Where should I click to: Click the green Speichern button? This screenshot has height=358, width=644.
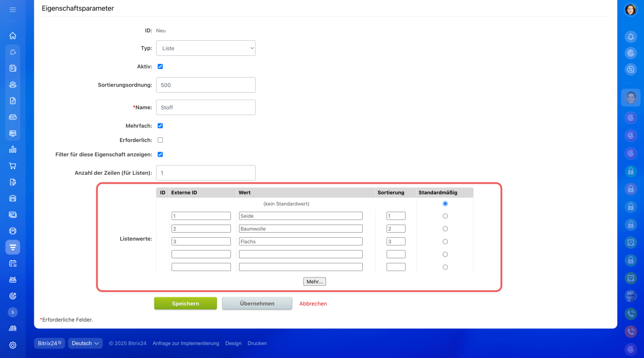pos(186,304)
